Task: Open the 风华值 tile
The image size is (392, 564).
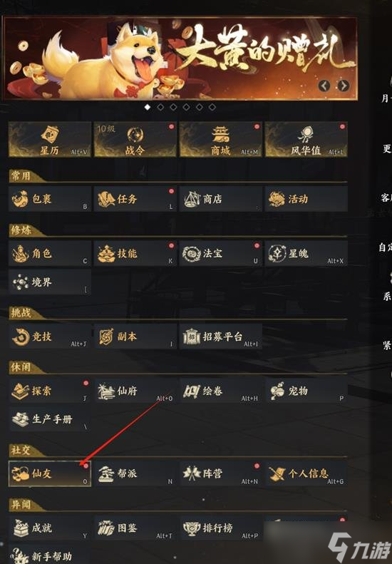Action: [306, 139]
